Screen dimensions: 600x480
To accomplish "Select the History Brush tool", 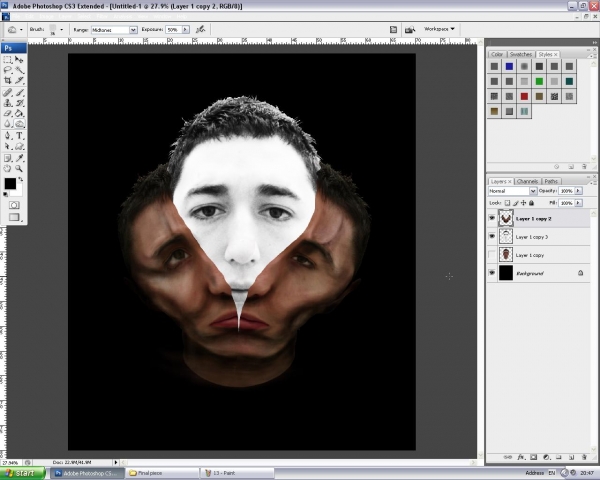I will click(19, 103).
